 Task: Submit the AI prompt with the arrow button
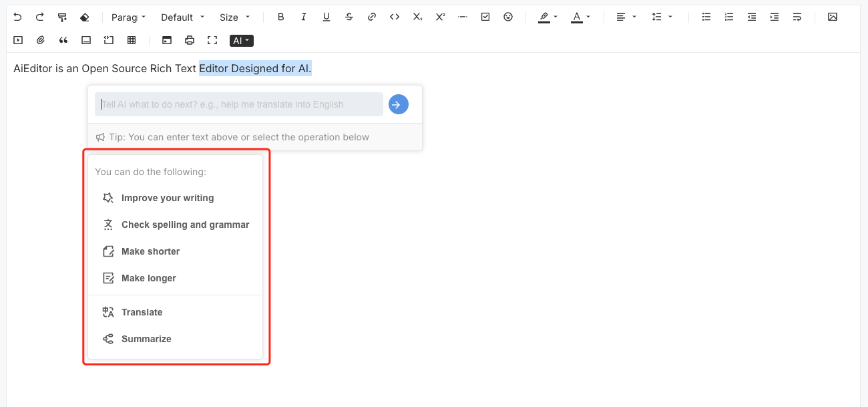pos(399,104)
